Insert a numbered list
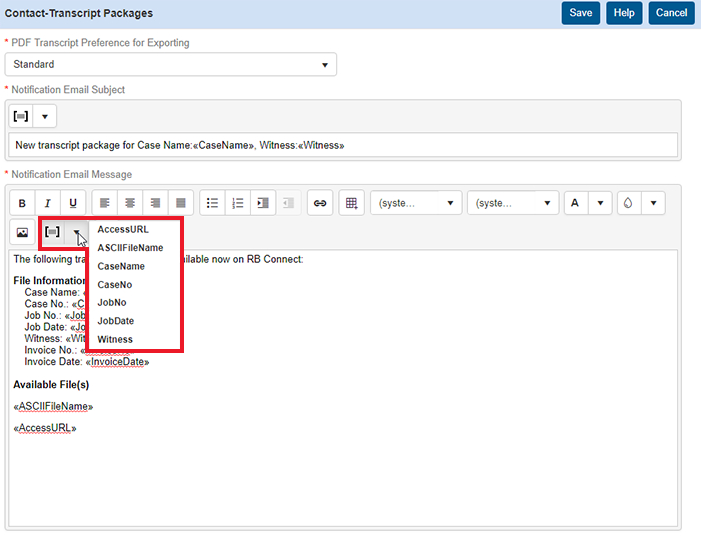The image size is (701, 536). 238,203
